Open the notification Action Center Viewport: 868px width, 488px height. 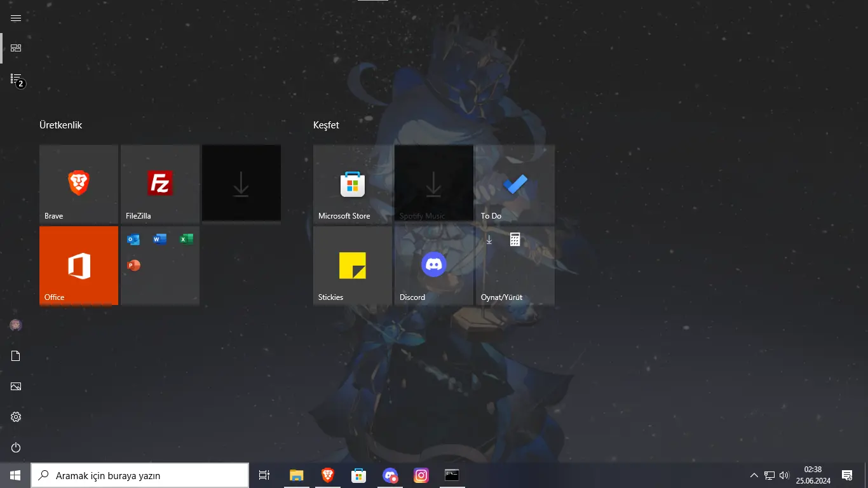point(847,475)
